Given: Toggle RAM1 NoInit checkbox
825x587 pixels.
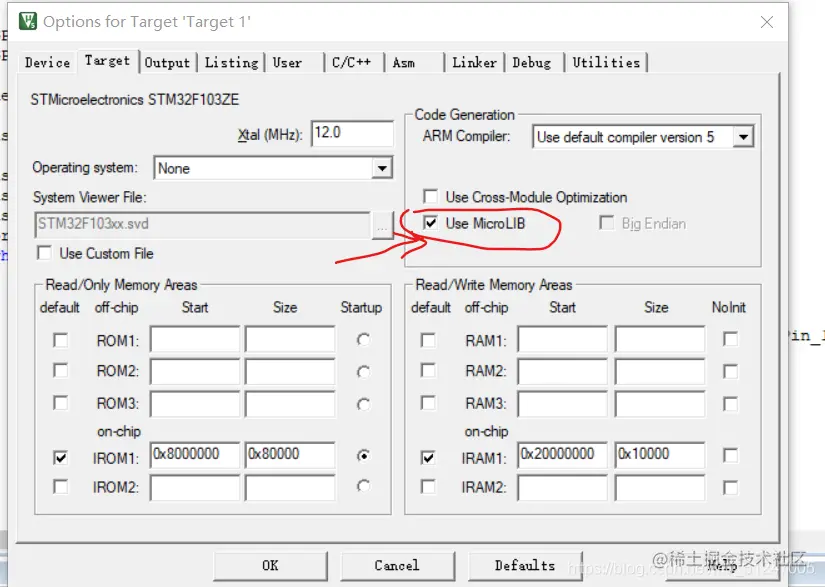Looking at the screenshot, I should click(730, 339).
